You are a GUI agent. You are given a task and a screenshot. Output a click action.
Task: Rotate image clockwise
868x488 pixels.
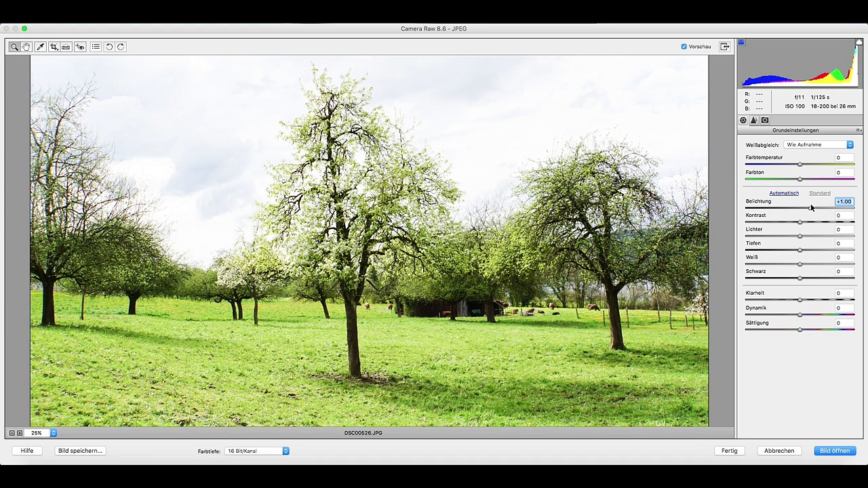[121, 47]
